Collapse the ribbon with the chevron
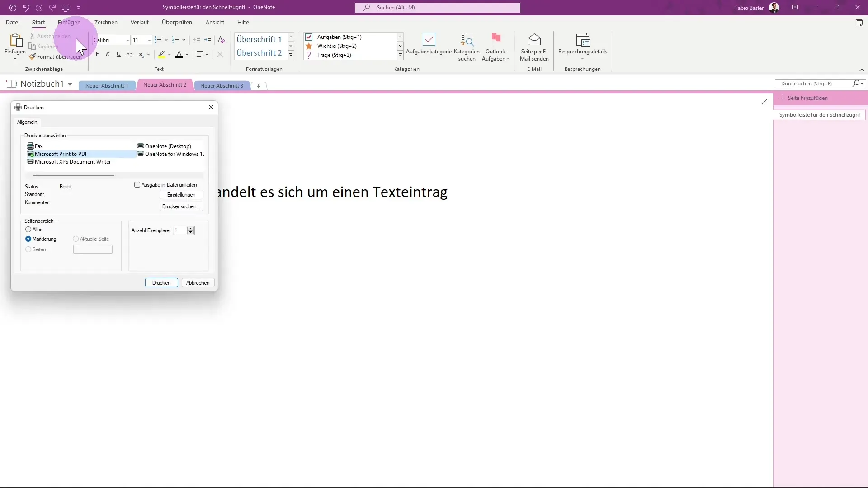Viewport: 868px width, 488px height. [x=862, y=70]
